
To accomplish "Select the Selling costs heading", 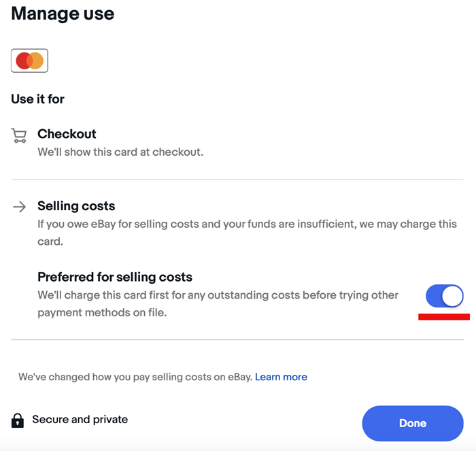I will pos(76,206).
